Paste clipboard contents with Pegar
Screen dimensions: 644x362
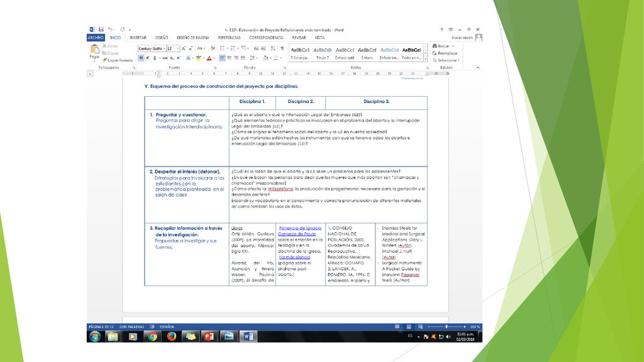tap(94, 52)
